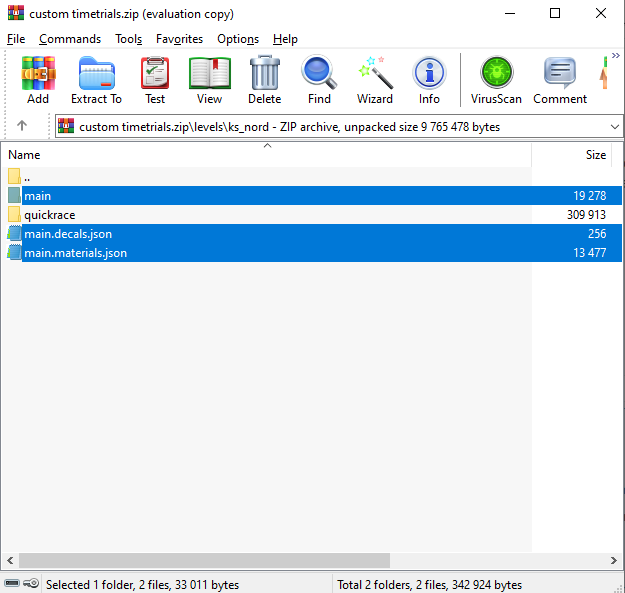Click the Selected 1 folder status text
The height and width of the screenshot is (593, 625).
coord(142,585)
